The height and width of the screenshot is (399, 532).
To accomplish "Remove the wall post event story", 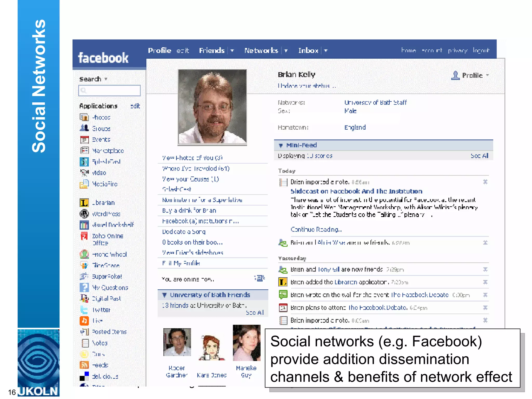I will click(x=485, y=295).
